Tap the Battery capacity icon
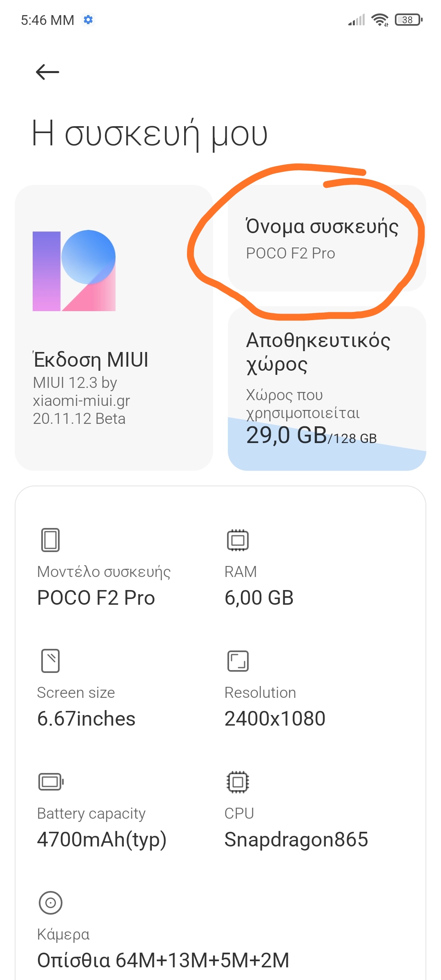Screen dimensions: 441x980 [51, 782]
